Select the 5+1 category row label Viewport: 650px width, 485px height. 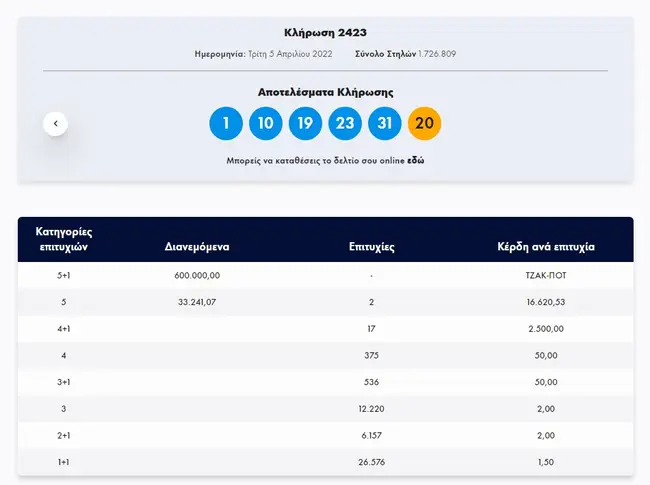click(x=65, y=276)
